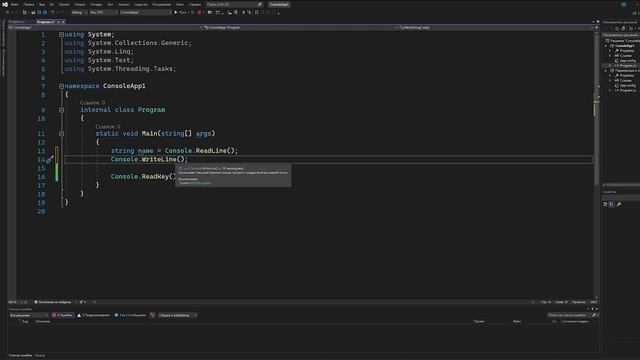Screen dimensions: 640x360
Task: Click the Undo toolbar icon
Action: pyautogui.click(x=52, y=13)
